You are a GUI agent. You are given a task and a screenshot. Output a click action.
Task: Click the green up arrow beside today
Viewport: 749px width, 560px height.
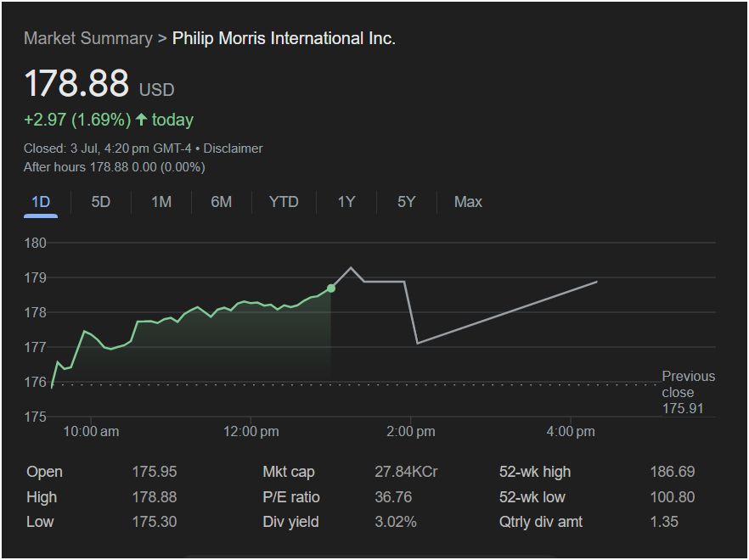click(x=141, y=120)
